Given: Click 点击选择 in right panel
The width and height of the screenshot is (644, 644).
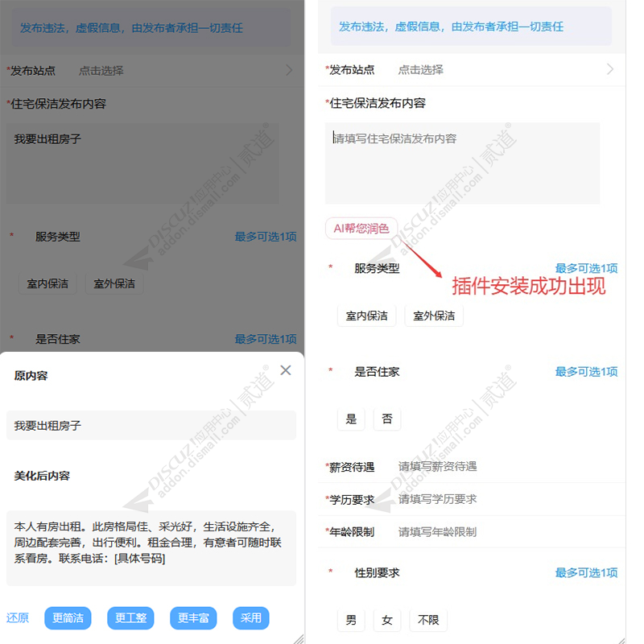Looking at the screenshot, I should coord(421,70).
